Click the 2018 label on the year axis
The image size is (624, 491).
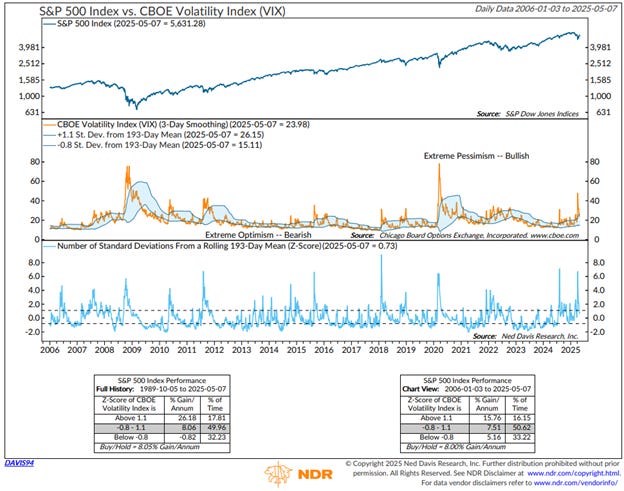(379, 350)
